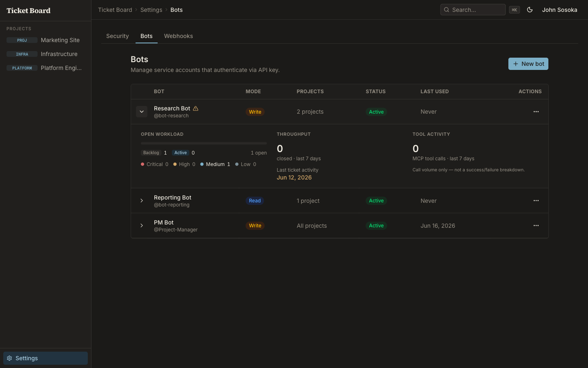Click the PLATFORM project badge

pyautogui.click(x=22, y=68)
